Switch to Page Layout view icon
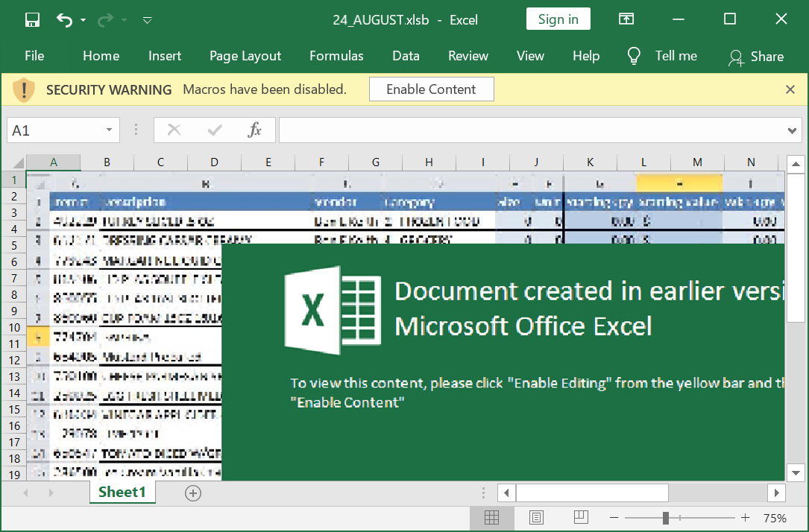 point(536,518)
